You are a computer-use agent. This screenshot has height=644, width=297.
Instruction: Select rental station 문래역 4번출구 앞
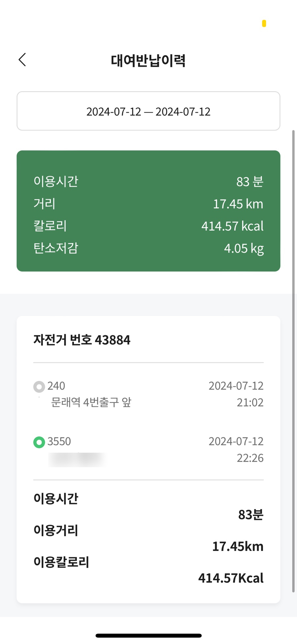tap(91, 402)
